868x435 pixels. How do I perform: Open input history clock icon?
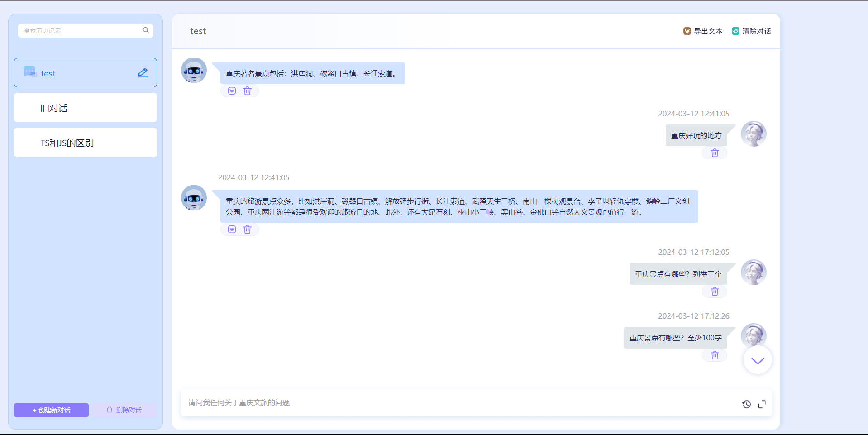(746, 404)
